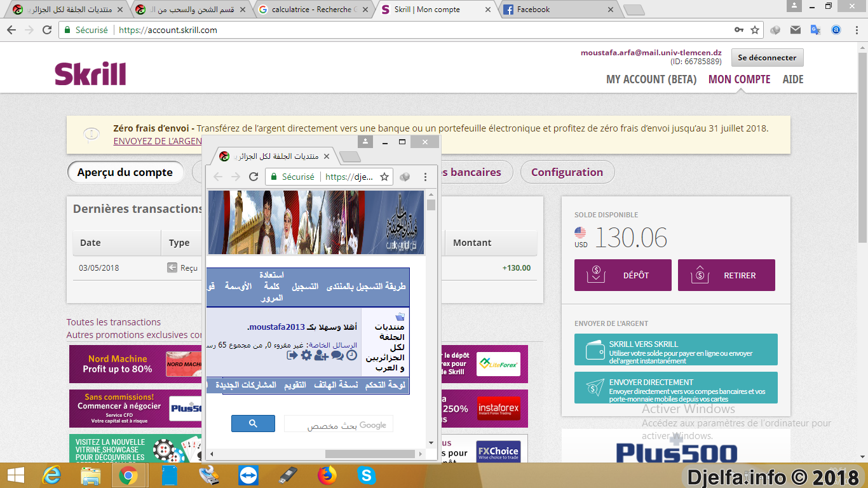The height and width of the screenshot is (488, 868).
Task: Open Firefox from the taskbar
Action: (x=327, y=475)
